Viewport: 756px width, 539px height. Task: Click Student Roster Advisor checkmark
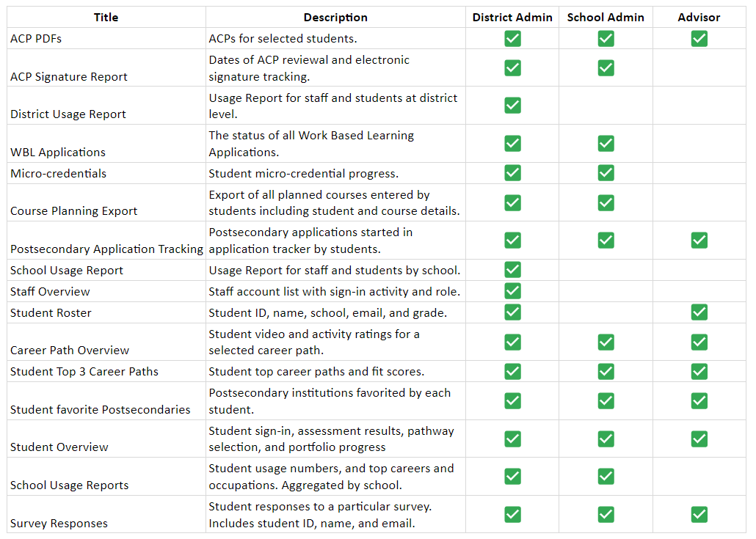(x=699, y=312)
